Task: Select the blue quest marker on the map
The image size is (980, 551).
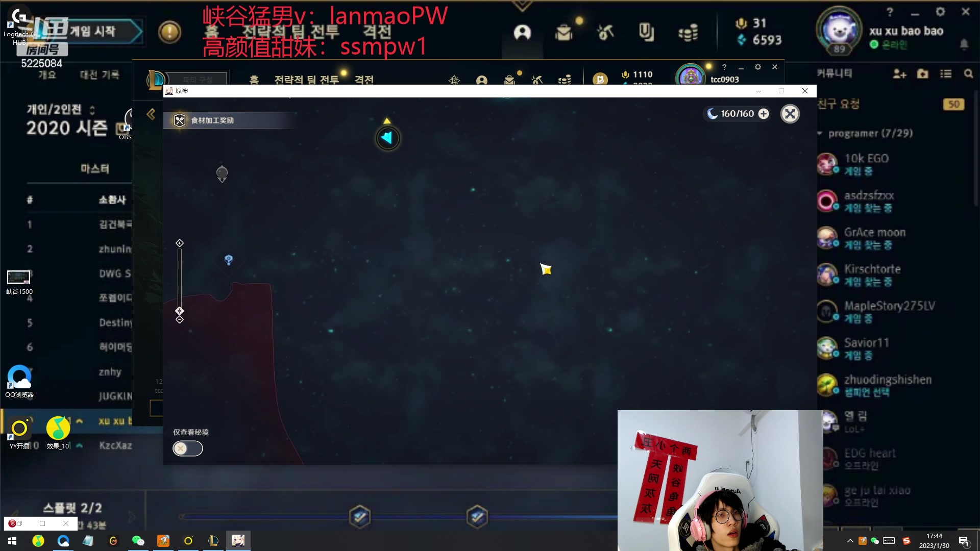Action: (x=229, y=260)
